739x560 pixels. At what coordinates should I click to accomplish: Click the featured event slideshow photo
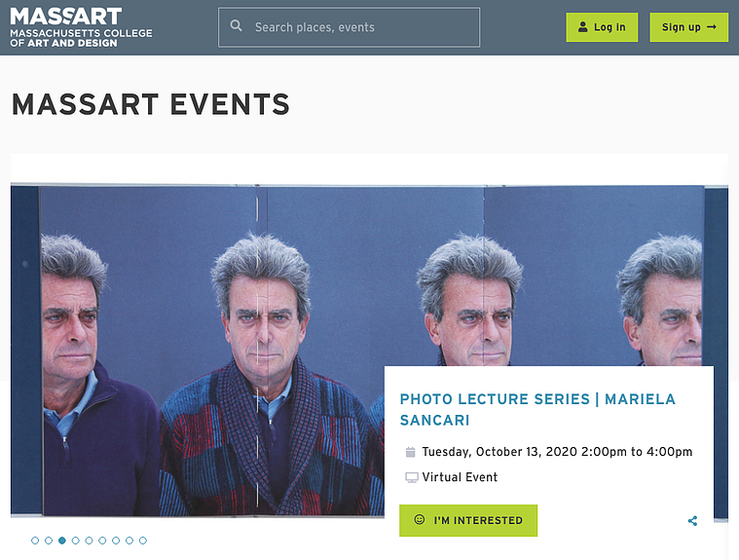(x=198, y=352)
